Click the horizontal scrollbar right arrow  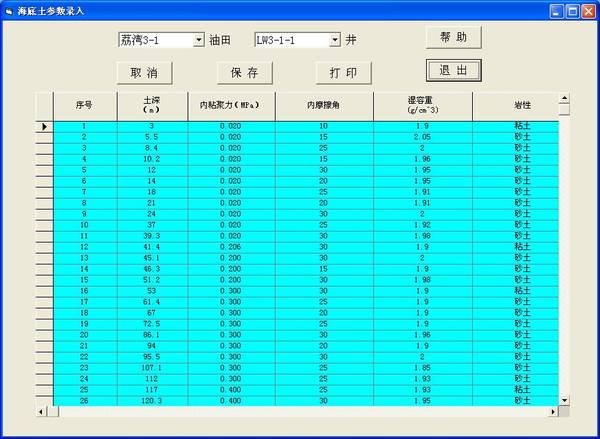point(552,411)
